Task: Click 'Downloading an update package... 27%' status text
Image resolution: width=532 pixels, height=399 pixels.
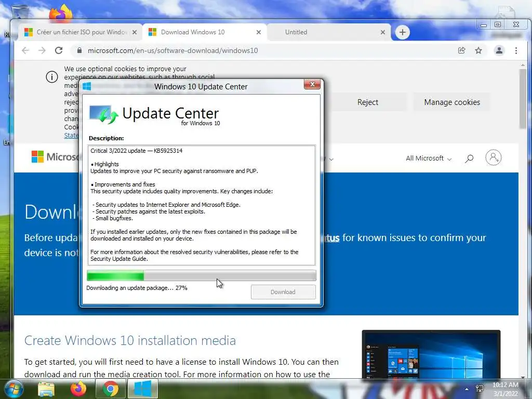Action: [137, 288]
